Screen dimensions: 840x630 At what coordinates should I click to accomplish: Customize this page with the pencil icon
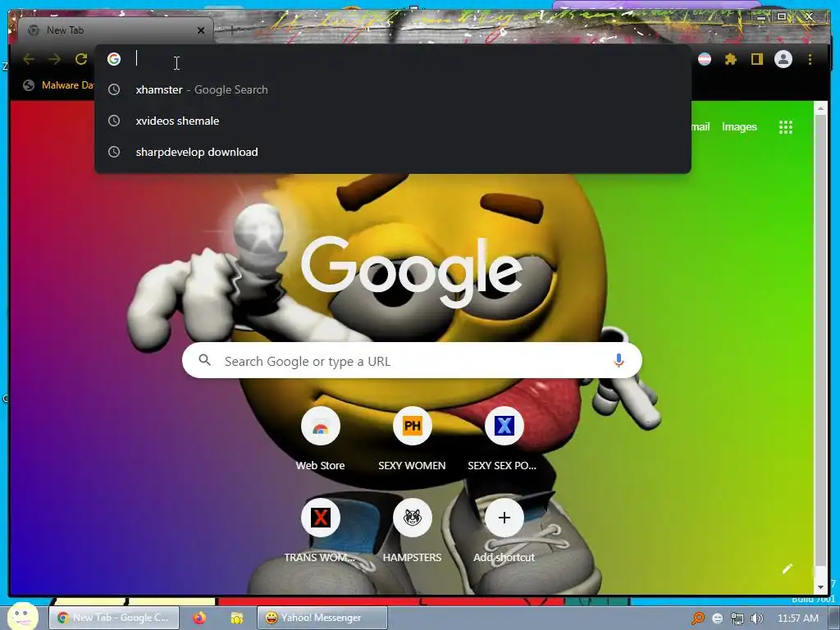(787, 569)
